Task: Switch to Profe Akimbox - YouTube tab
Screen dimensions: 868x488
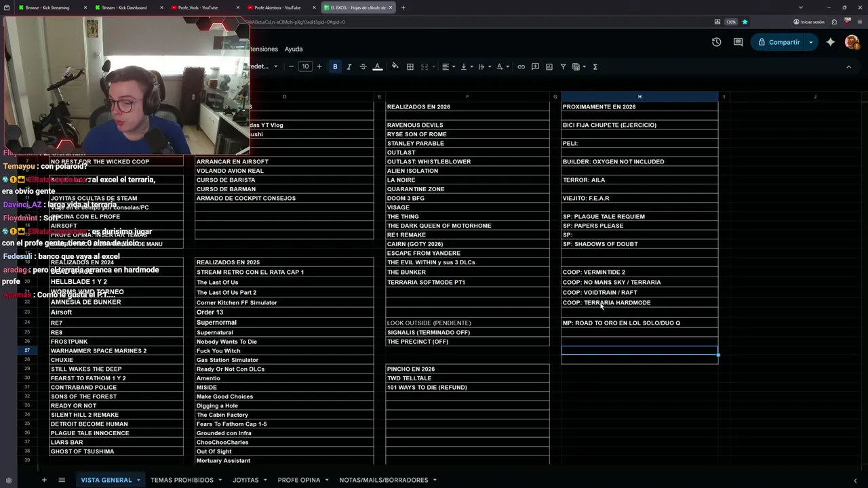Action: coord(277,7)
